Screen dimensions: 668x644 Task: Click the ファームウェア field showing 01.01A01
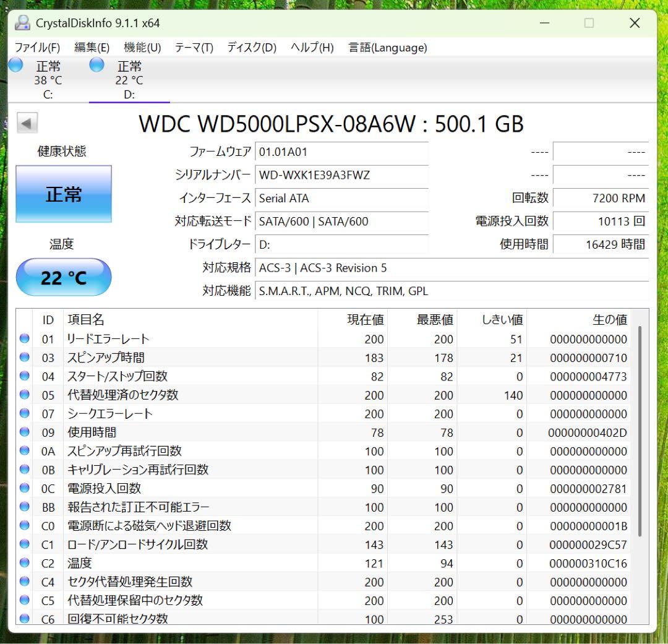[x=342, y=152]
